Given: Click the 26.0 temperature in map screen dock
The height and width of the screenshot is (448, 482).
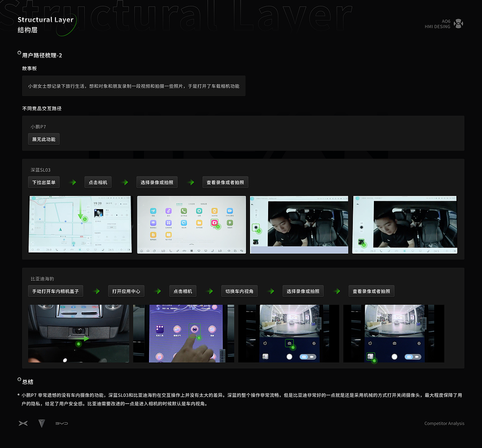Looking at the screenshot, I should coord(49,250).
